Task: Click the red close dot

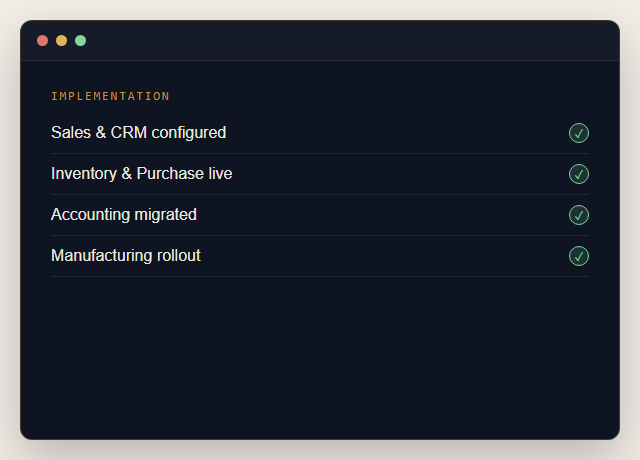Action: 42,40
